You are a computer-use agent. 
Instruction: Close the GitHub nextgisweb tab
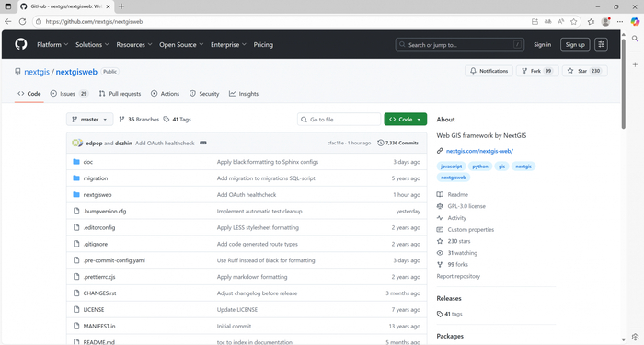108,6
